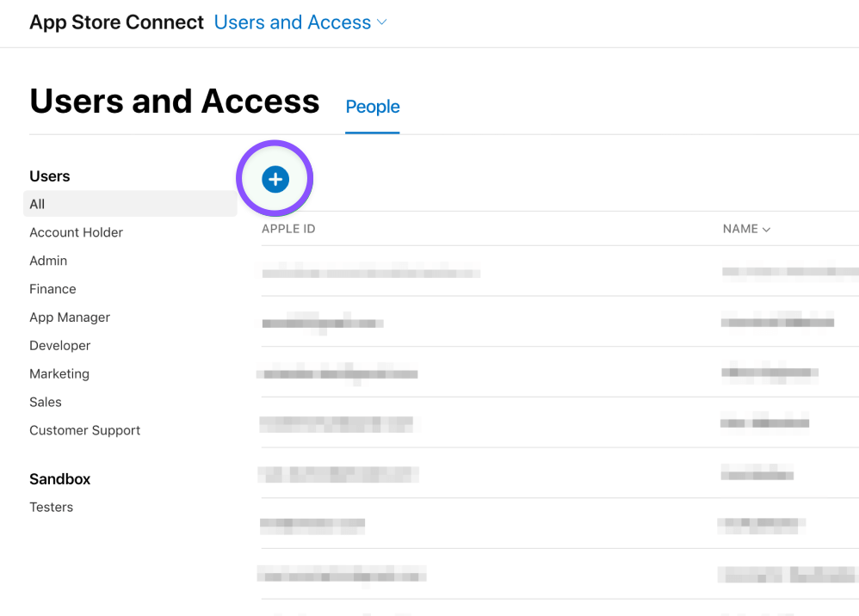Image resolution: width=859 pixels, height=616 pixels.
Task: Switch to the People tab
Action: click(373, 106)
